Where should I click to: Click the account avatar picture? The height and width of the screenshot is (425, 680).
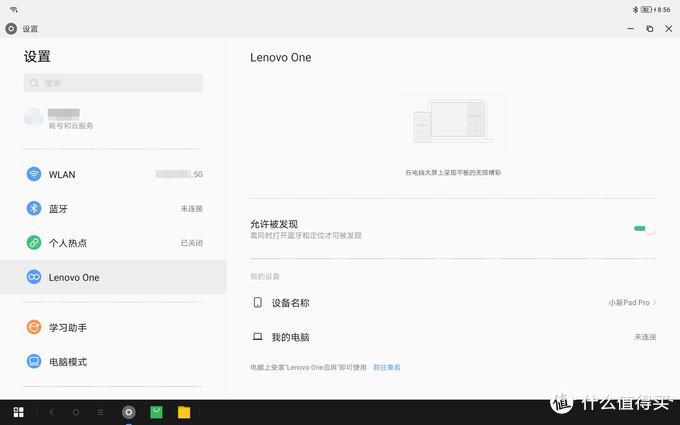coord(34,118)
